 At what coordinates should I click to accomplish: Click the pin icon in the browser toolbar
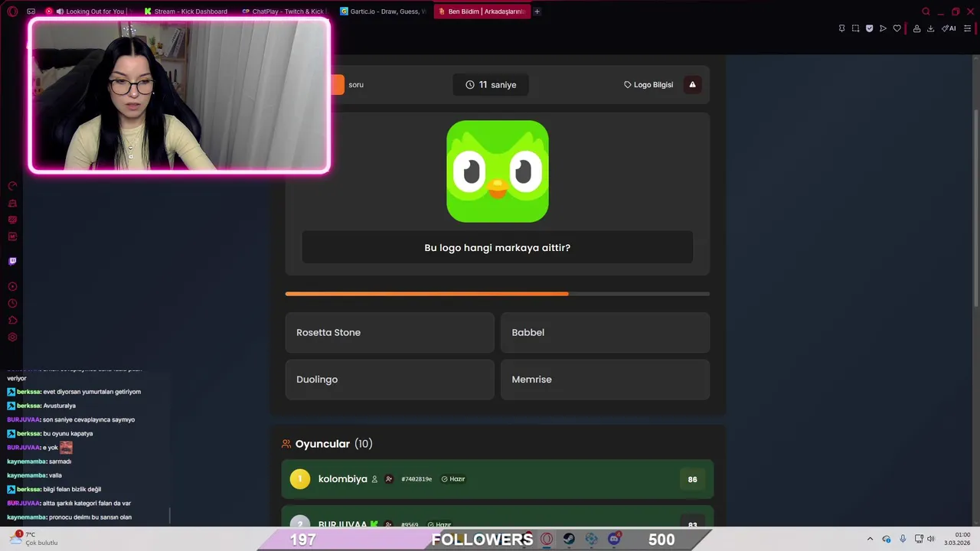(x=841, y=28)
